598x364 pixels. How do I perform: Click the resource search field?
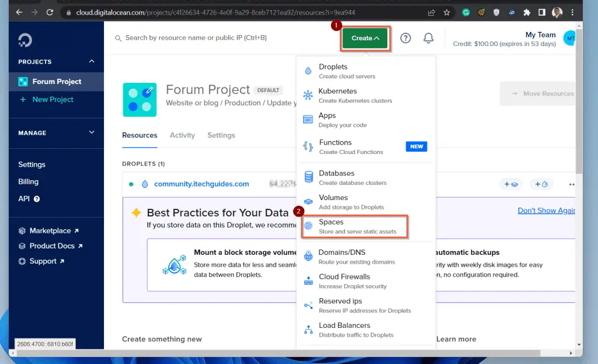[196, 38]
